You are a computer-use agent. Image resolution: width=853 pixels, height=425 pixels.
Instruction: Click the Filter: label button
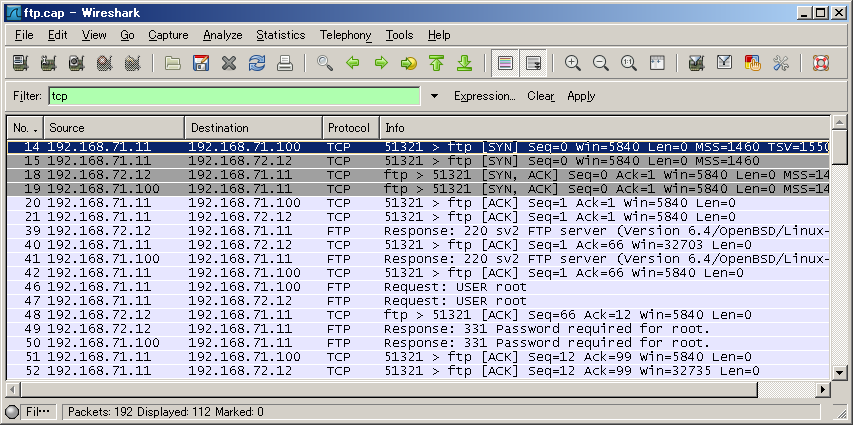click(x=27, y=96)
